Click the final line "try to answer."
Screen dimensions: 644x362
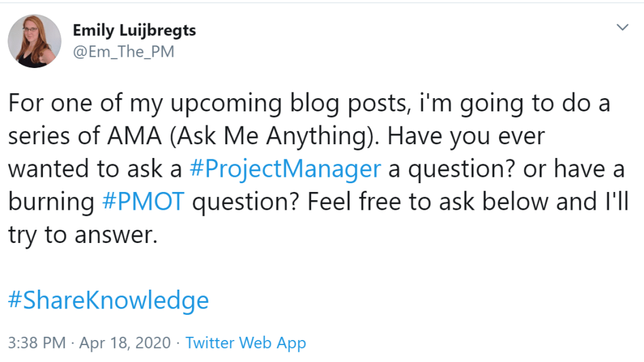pyautogui.click(x=81, y=234)
